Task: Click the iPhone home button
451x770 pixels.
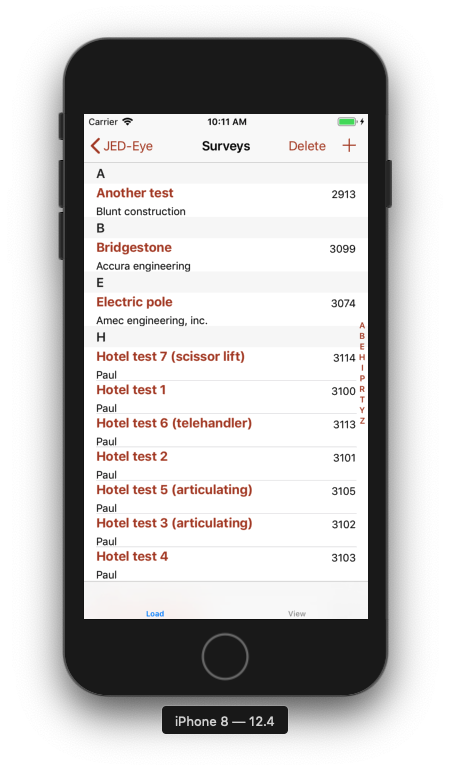Action: (x=225, y=657)
